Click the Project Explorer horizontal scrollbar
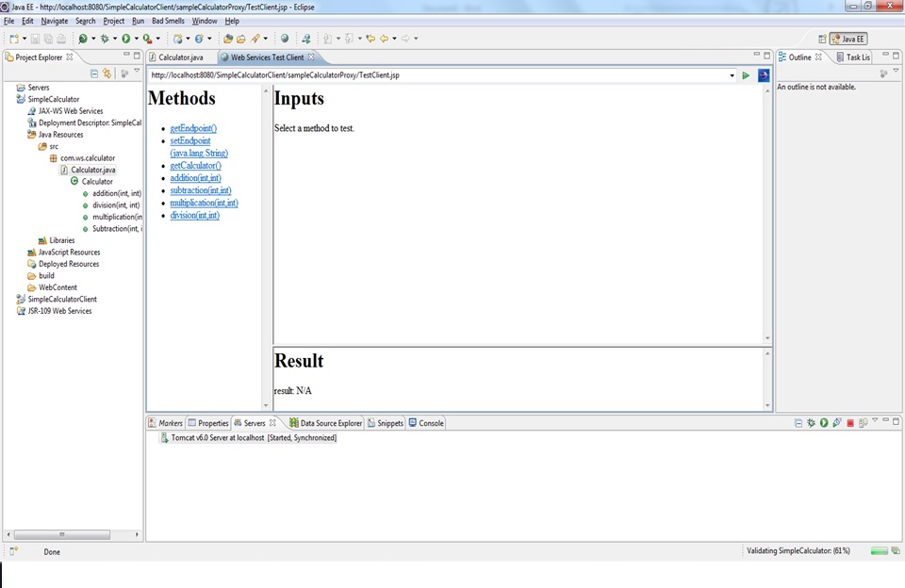905x588 pixels. (x=62, y=534)
